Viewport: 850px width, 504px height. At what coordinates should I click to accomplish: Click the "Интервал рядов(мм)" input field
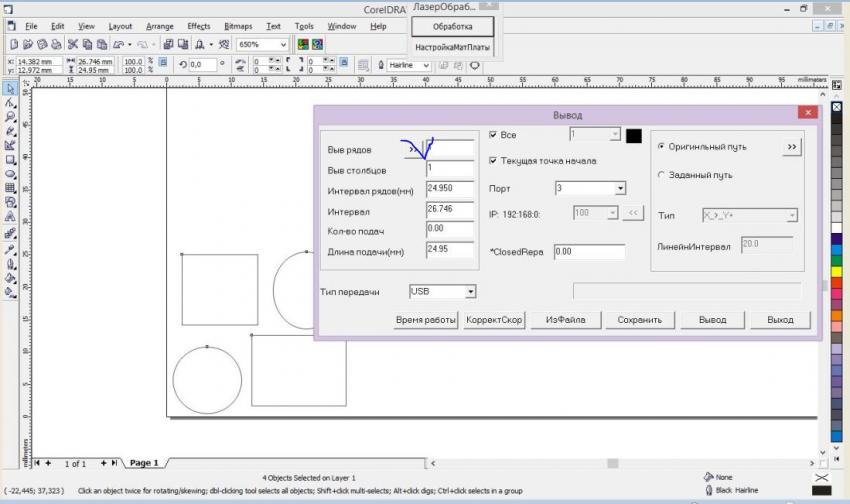point(449,188)
